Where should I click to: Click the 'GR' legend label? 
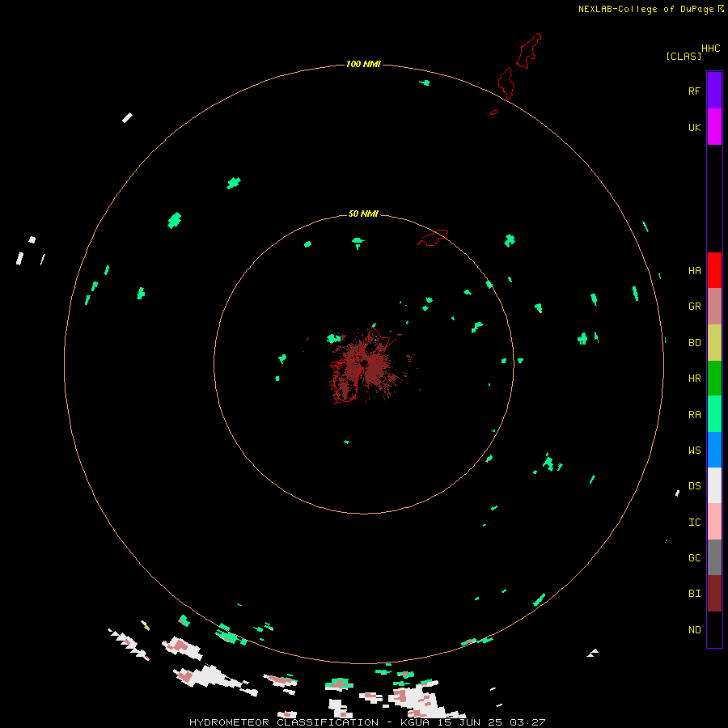[694, 307]
